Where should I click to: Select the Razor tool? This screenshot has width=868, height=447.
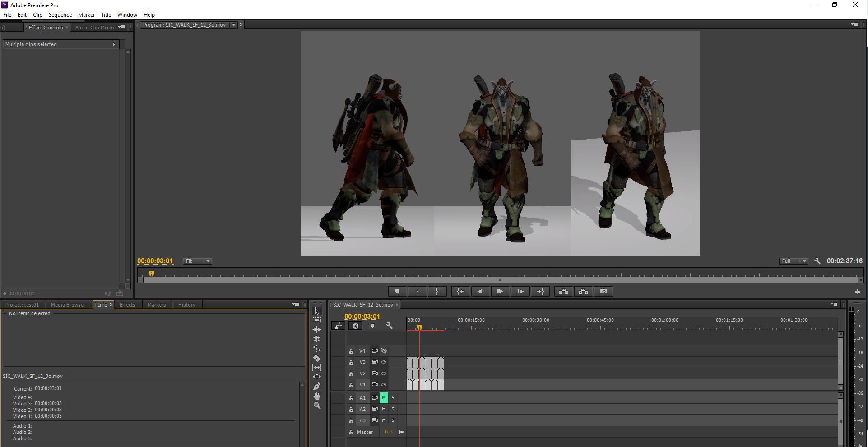click(317, 358)
